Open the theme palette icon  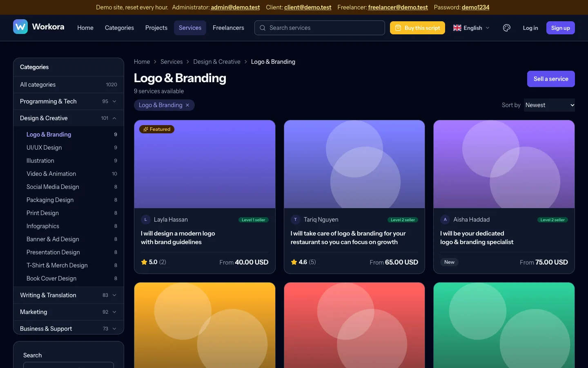507,28
